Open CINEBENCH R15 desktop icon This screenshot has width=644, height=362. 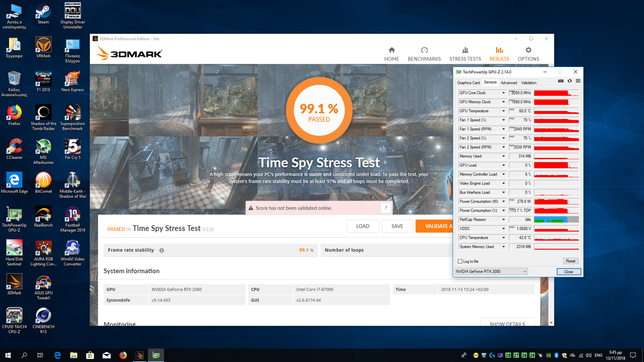[x=43, y=319]
